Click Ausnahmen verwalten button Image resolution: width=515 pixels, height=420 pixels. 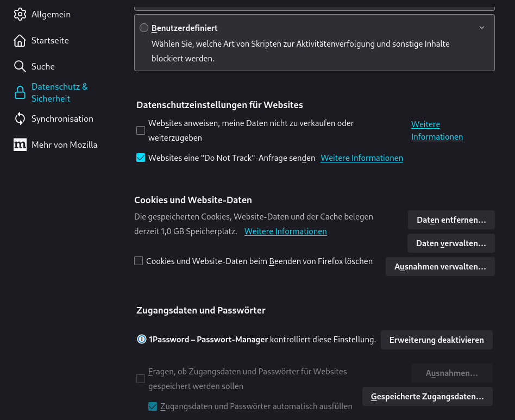(440, 267)
